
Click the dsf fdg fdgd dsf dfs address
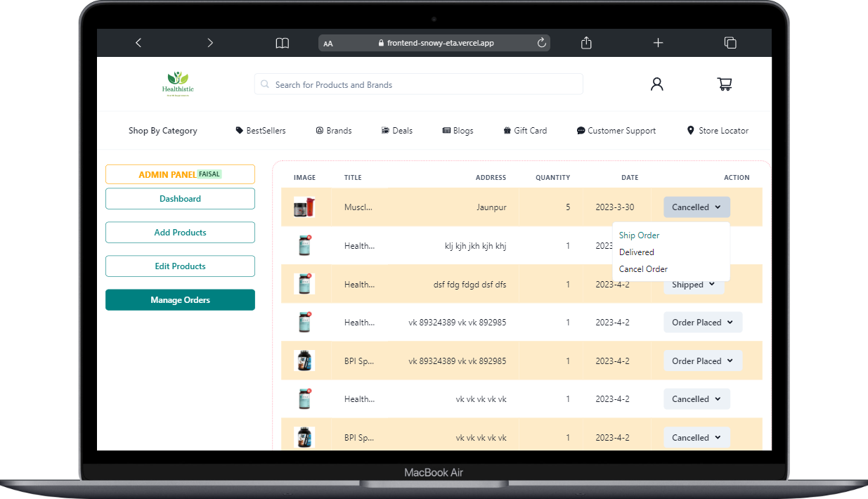[469, 285]
